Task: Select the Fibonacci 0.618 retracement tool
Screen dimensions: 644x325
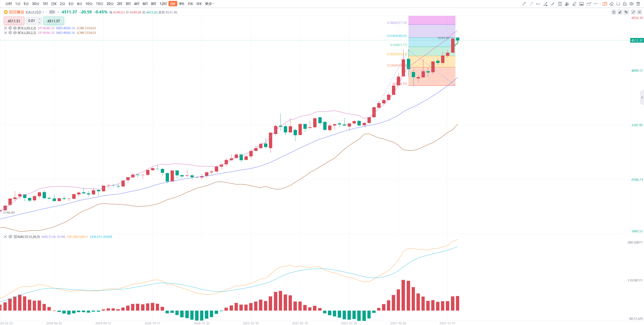Action: [560, 4]
